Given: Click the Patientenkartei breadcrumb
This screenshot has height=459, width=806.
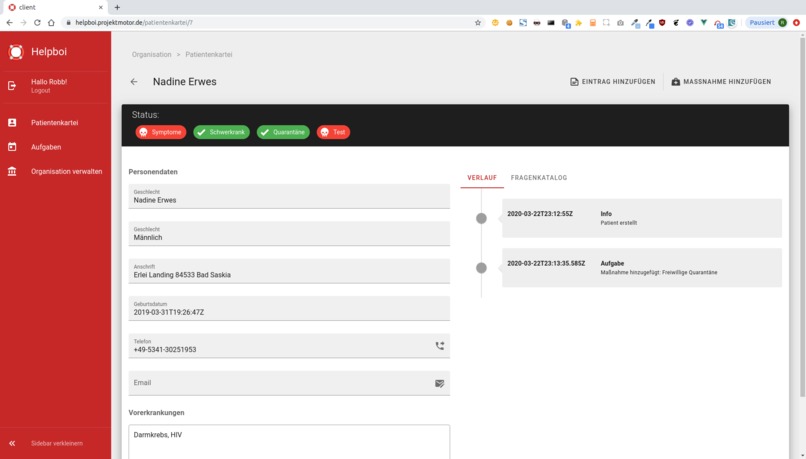Looking at the screenshot, I should click(x=209, y=54).
